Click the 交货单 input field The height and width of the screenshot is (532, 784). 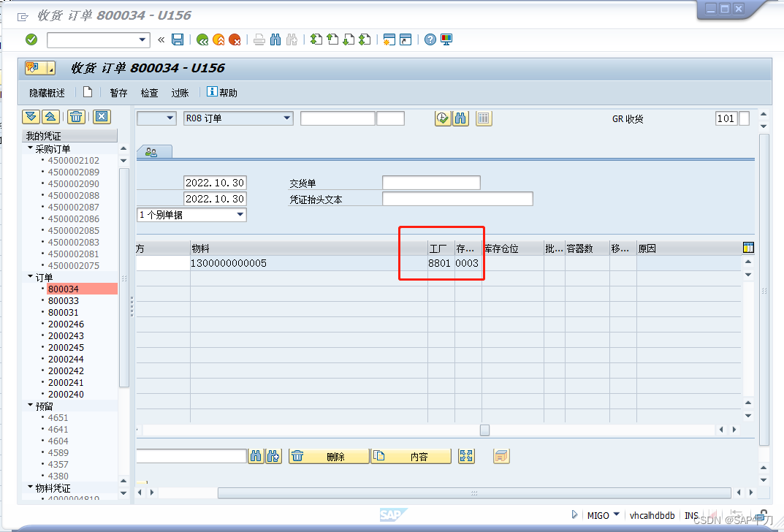click(x=431, y=183)
